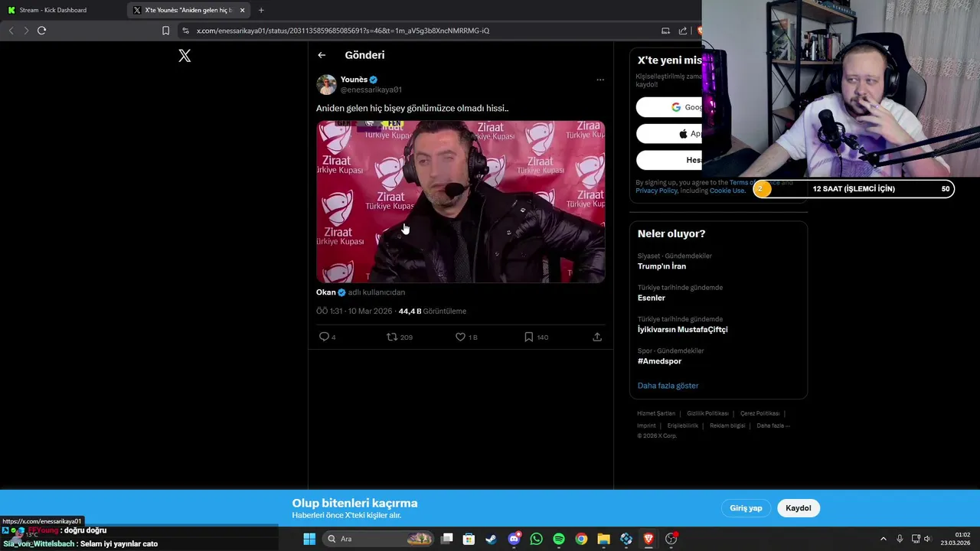Click the Younès display name
This screenshot has height=551, width=980.
(354, 80)
